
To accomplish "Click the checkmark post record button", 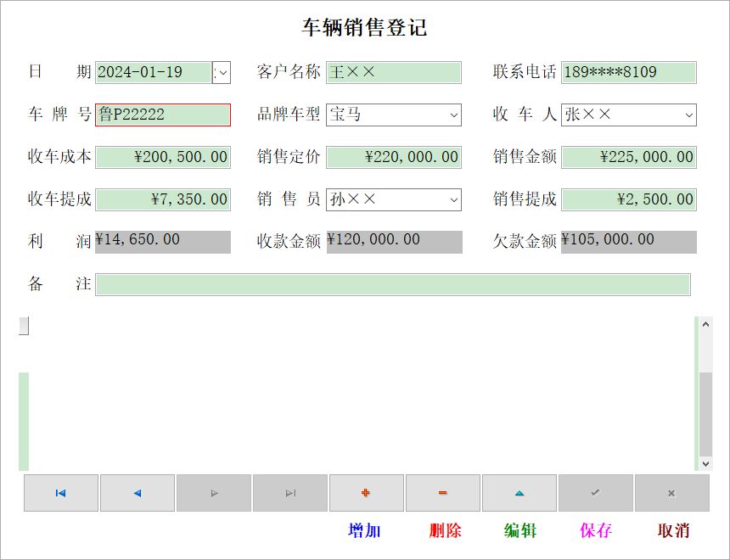I will 595,493.
